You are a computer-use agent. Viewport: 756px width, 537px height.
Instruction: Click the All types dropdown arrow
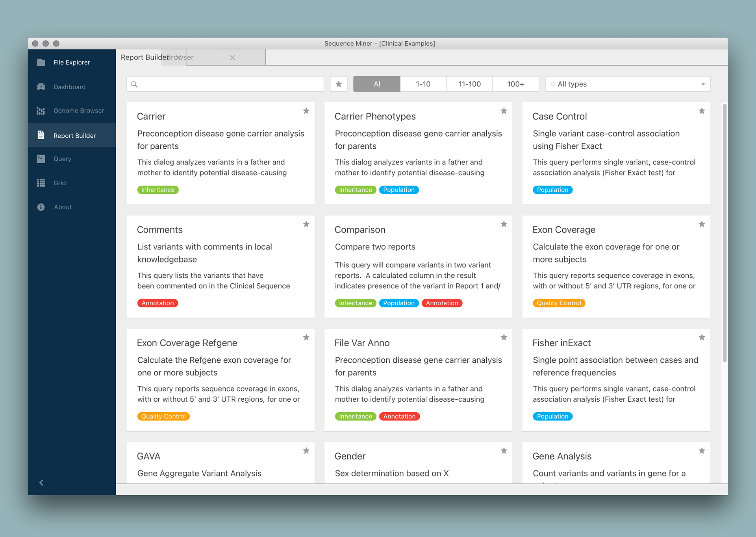coord(703,84)
